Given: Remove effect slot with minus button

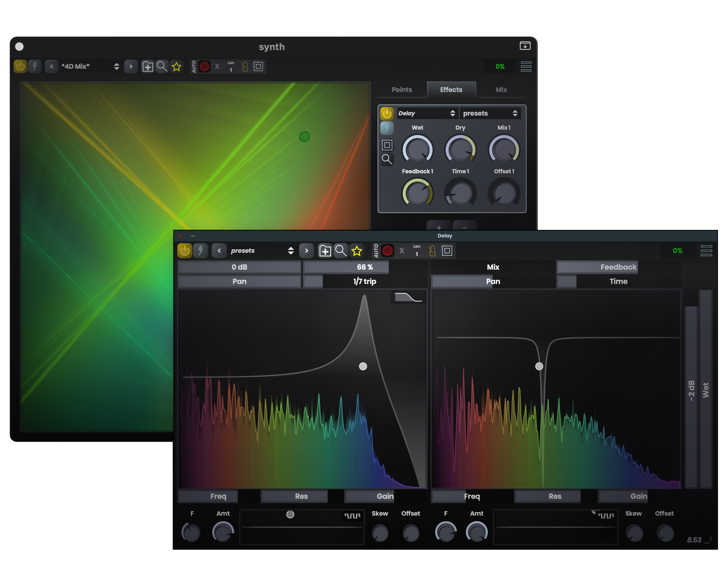Looking at the screenshot, I should (x=465, y=226).
